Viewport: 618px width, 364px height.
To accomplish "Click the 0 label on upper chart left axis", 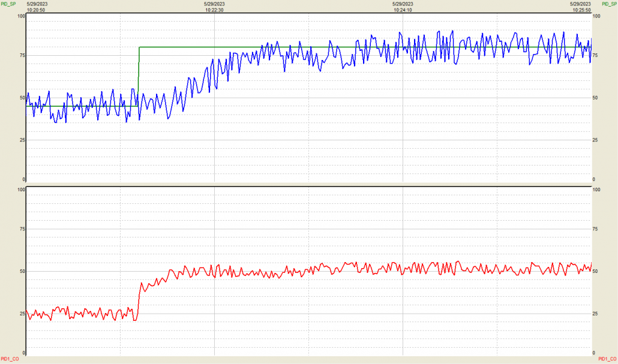I will pos(24,179).
